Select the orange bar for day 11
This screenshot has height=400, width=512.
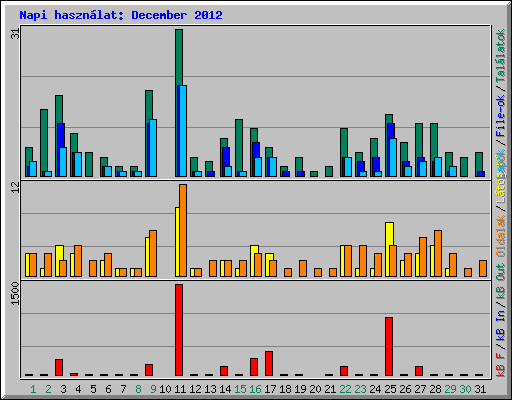pos(183,230)
